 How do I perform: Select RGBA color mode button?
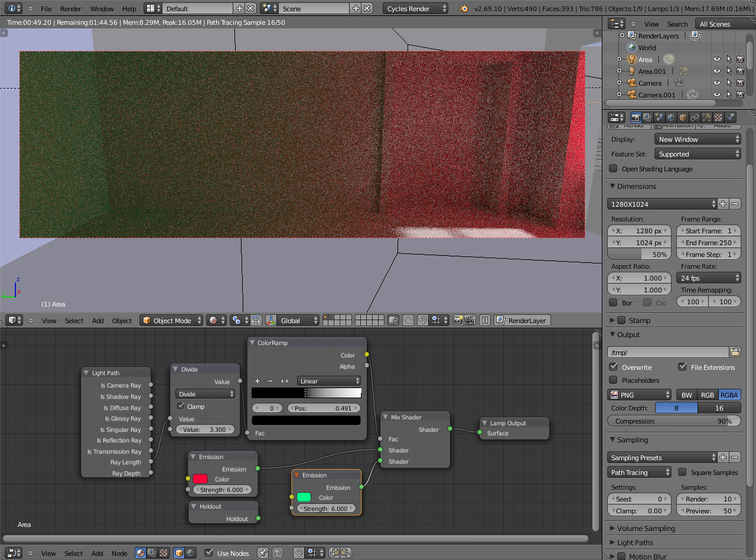(729, 395)
